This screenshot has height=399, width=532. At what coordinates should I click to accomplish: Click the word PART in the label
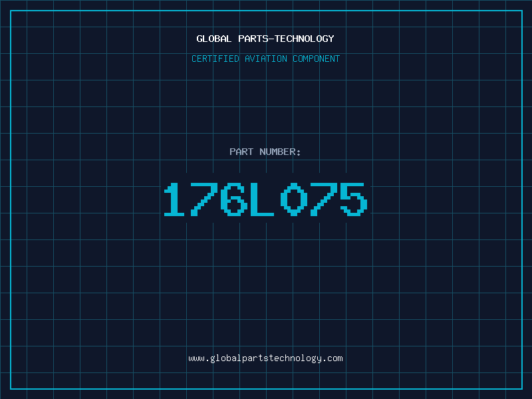(x=241, y=152)
